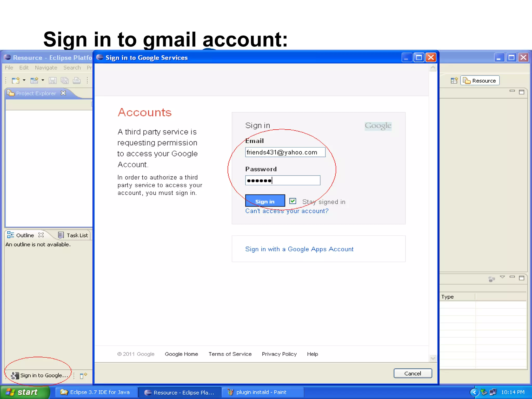Switch to Resource - Eclipse Platform taskbar item
This screenshot has width=532, height=399.
179,393
